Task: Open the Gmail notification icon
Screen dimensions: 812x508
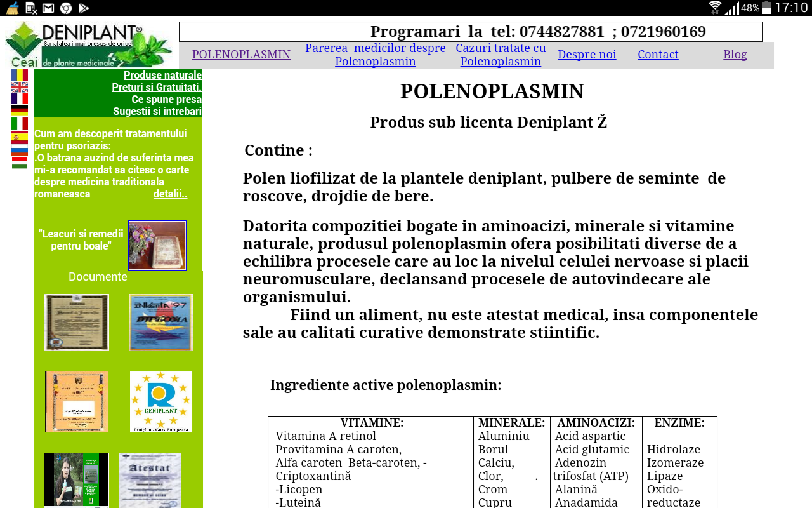Action: (48, 8)
